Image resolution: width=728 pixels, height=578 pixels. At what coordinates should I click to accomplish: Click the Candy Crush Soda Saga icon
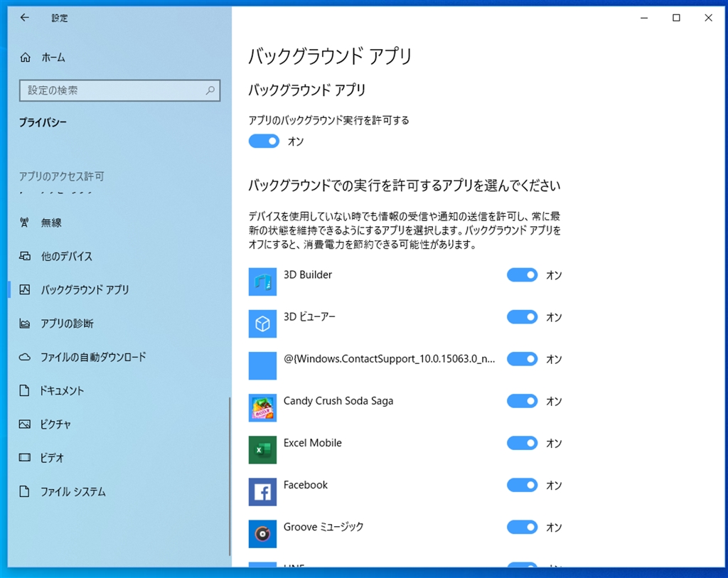click(x=262, y=407)
